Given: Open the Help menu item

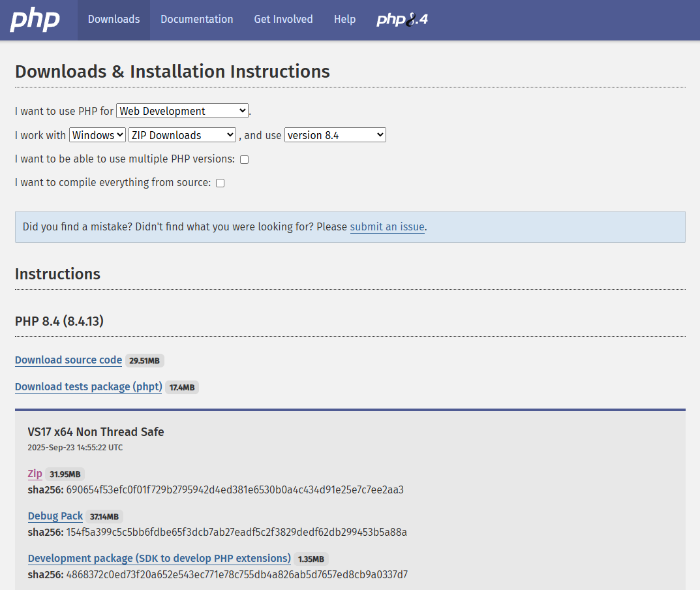Looking at the screenshot, I should [x=344, y=20].
